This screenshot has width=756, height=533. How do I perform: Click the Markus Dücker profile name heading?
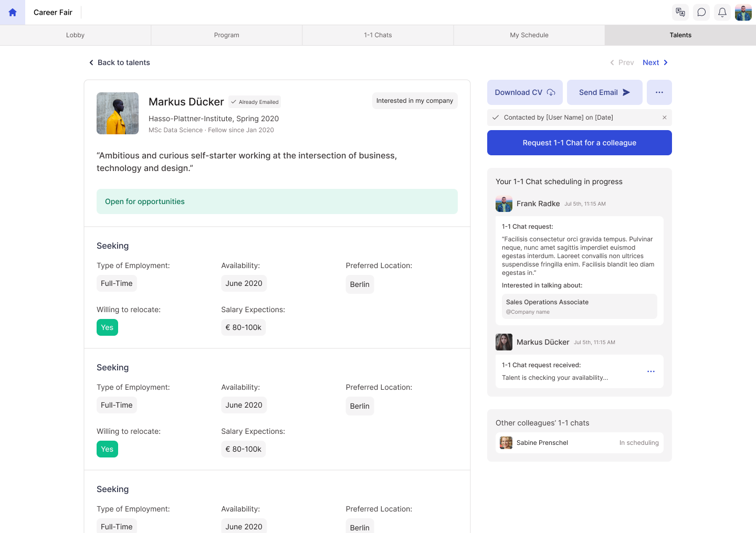tap(186, 102)
